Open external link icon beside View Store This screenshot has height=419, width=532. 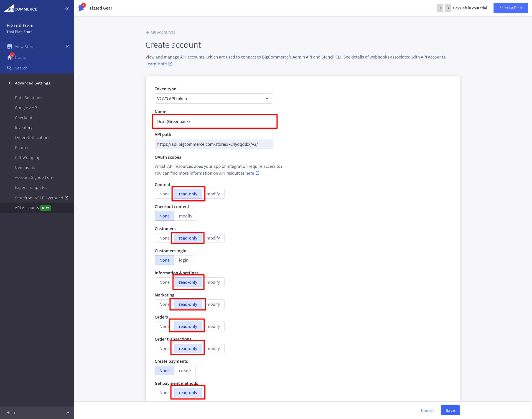pyautogui.click(x=68, y=47)
